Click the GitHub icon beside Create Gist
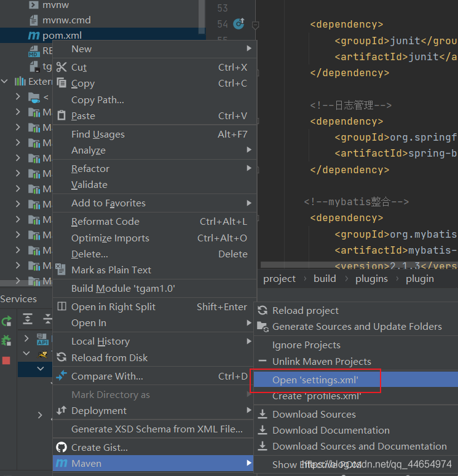Image resolution: width=458 pixels, height=476 pixels. [61, 447]
